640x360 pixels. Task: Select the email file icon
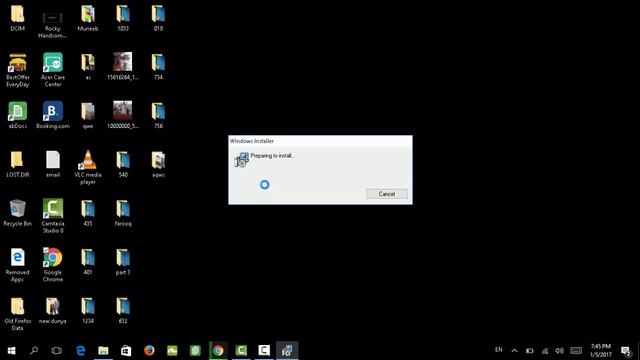(53, 164)
